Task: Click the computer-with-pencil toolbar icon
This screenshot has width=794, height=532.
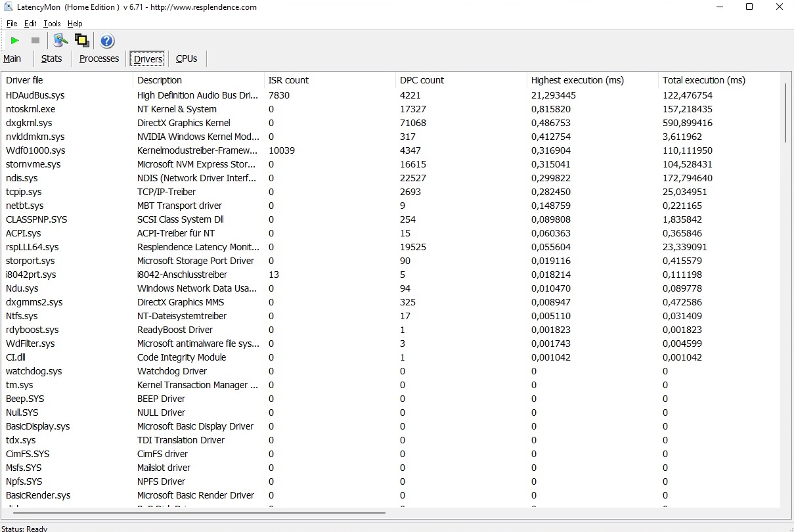Action: pyautogui.click(x=60, y=41)
